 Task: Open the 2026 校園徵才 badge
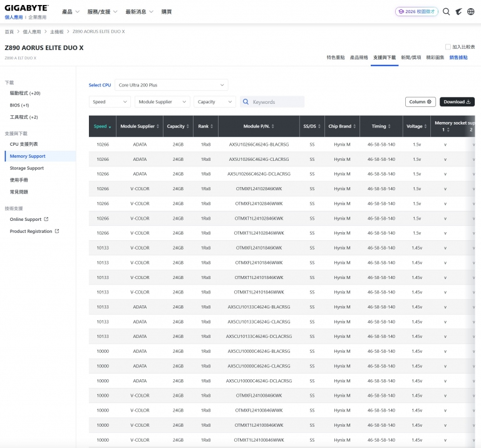(417, 11)
